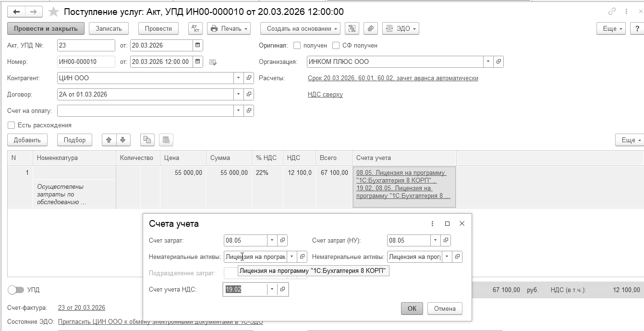This screenshot has width=644, height=331.
Task: Click Провести и закрыть button
Action: point(46,28)
